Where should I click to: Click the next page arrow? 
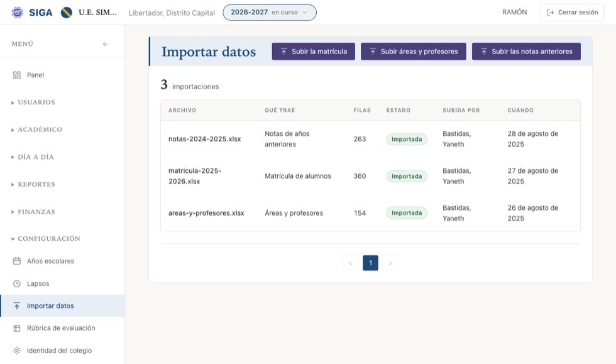[390, 263]
